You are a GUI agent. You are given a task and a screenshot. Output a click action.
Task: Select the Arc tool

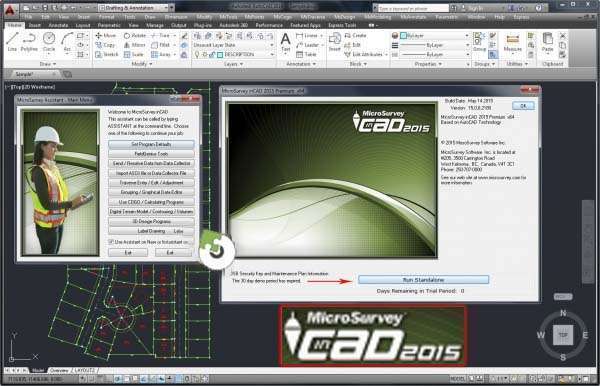pos(67,42)
